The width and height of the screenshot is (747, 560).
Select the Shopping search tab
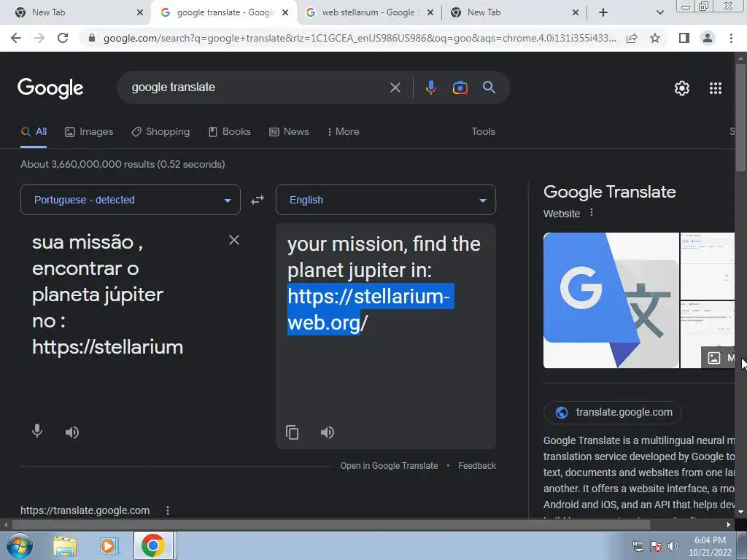pos(160,131)
